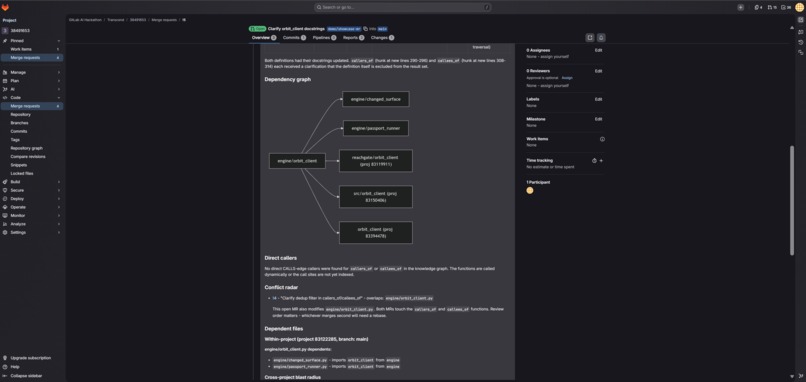Open the merge requests counter in header
The image size is (806, 382).
point(772,7)
